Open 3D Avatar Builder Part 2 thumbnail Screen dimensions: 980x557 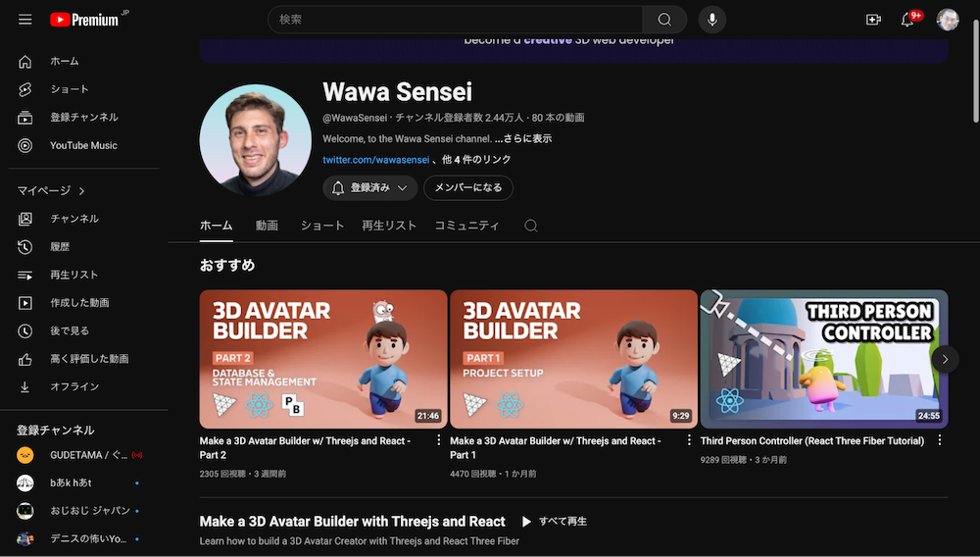pyautogui.click(x=323, y=359)
